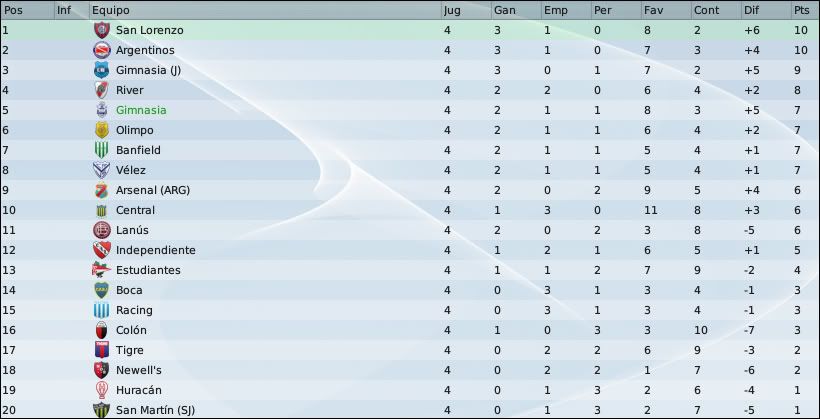Click the Argentinos club badge
The height and width of the screenshot is (419, 820).
(101, 50)
